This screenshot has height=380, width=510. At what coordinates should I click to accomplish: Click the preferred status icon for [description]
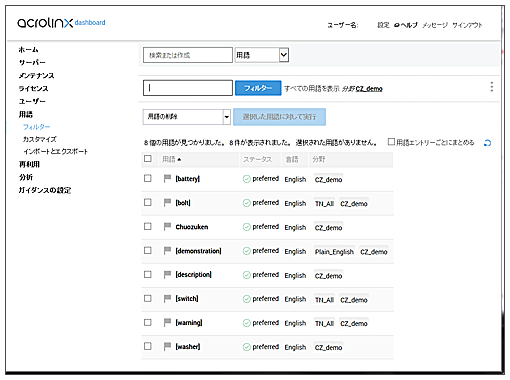tap(247, 275)
